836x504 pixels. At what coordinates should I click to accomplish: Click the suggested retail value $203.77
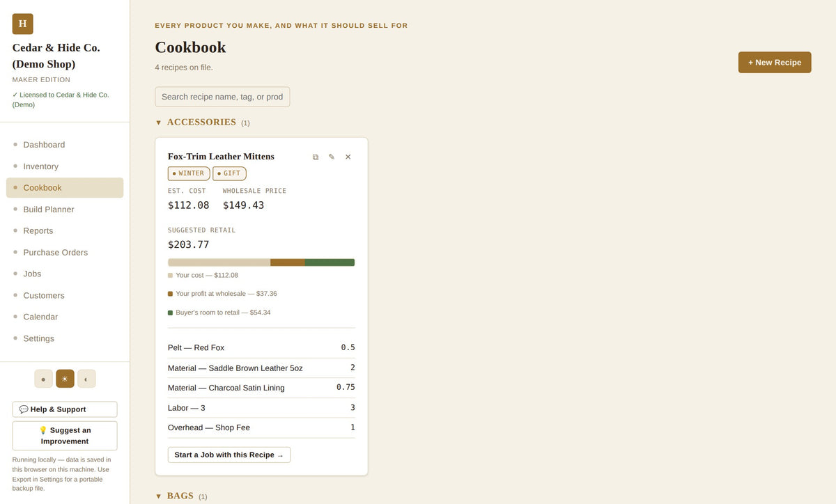click(x=188, y=244)
